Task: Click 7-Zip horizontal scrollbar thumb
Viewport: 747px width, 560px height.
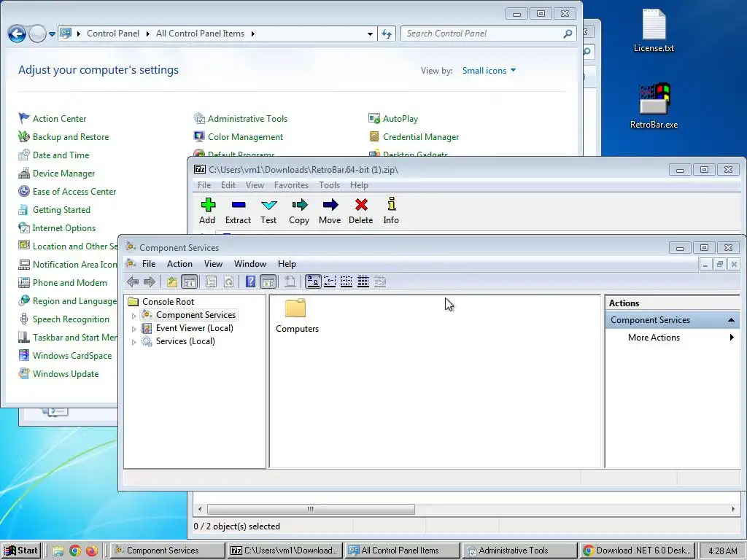Action: 311,509
